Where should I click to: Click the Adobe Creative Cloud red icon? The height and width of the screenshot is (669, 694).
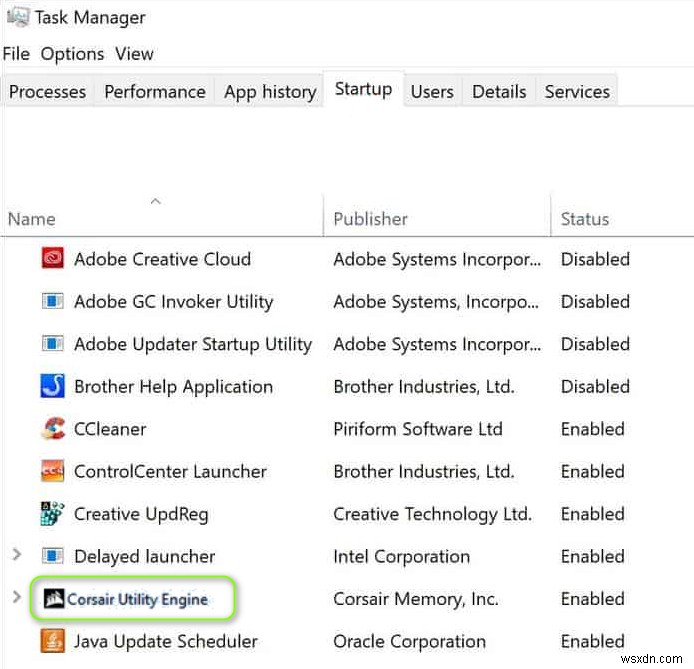point(52,258)
